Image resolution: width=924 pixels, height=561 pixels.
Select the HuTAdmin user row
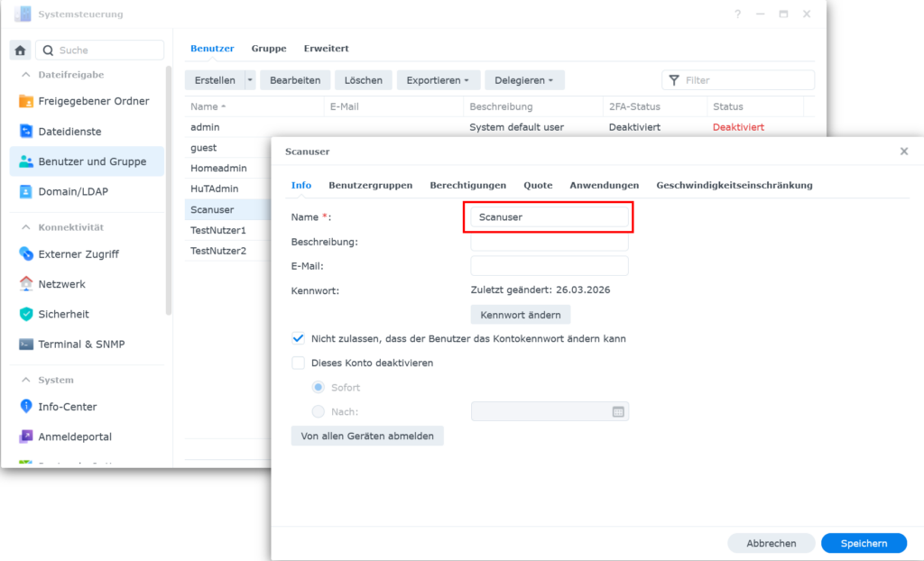(x=227, y=189)
